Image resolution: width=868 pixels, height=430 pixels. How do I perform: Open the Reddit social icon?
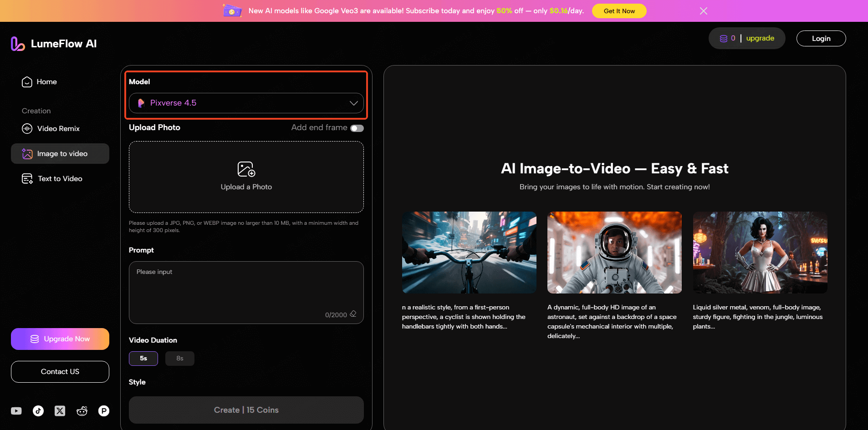tap(82, 411)
